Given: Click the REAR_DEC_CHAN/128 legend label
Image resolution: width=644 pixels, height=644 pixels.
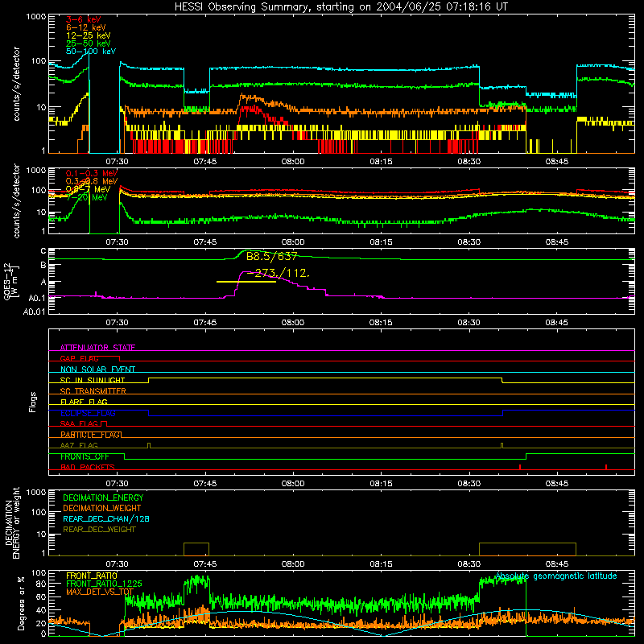Looking at the screenshot, I should (106, 519).
